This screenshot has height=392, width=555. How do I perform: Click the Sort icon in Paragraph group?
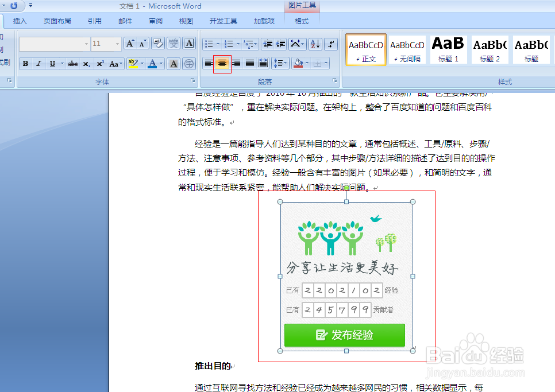coord(314,44)
